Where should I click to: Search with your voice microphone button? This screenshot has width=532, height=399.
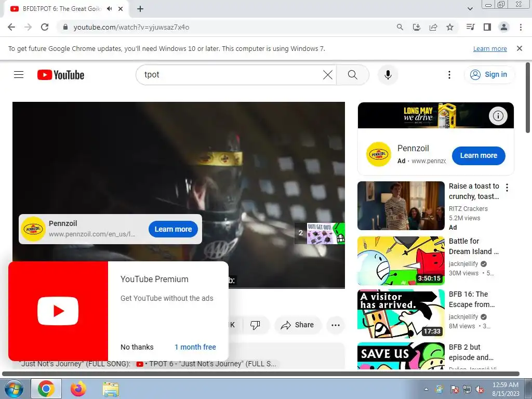coord(388,75)
